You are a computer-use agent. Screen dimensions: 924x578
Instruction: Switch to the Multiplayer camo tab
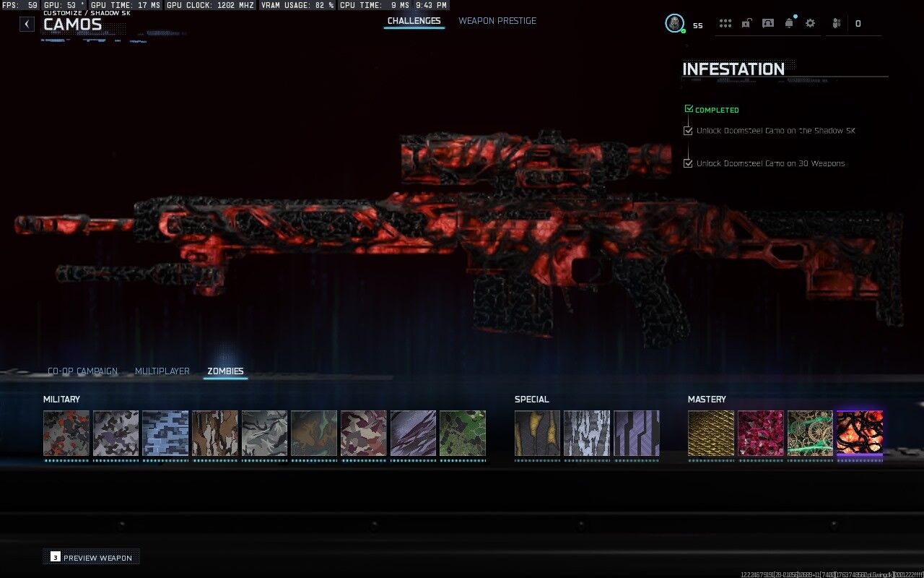tap(162, 371)
